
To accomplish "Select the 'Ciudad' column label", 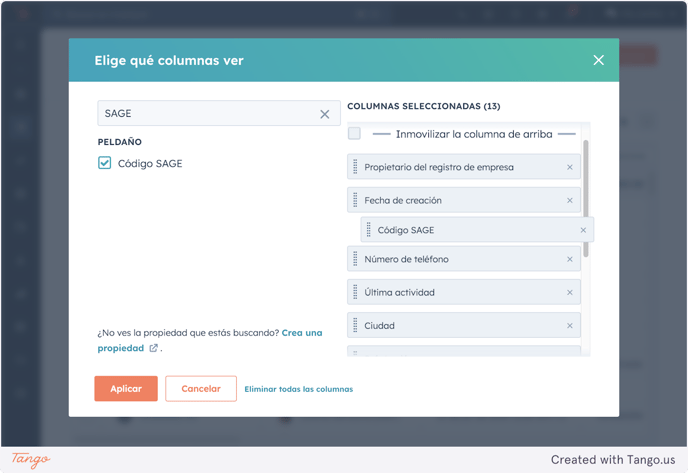I will 380,326.
